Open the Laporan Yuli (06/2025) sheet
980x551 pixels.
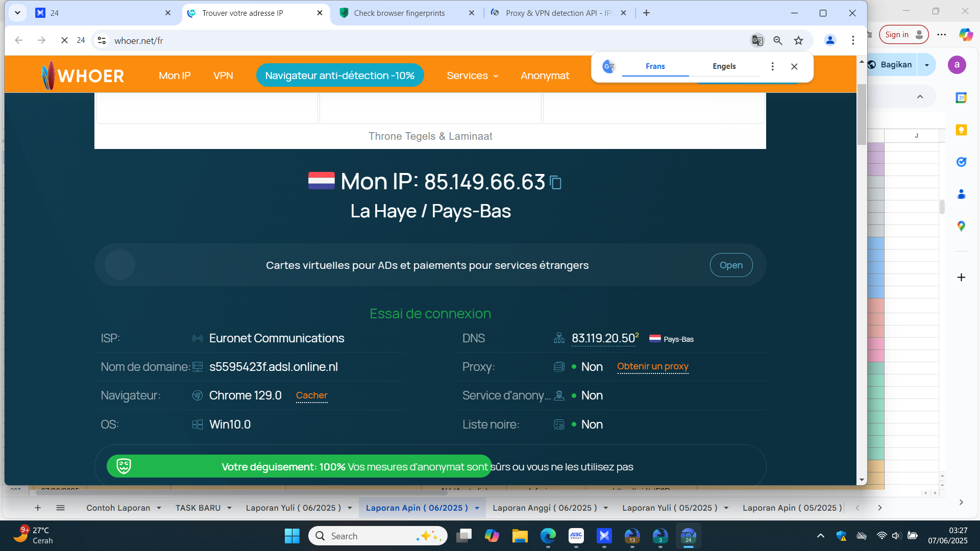click(x=293, y=508)
